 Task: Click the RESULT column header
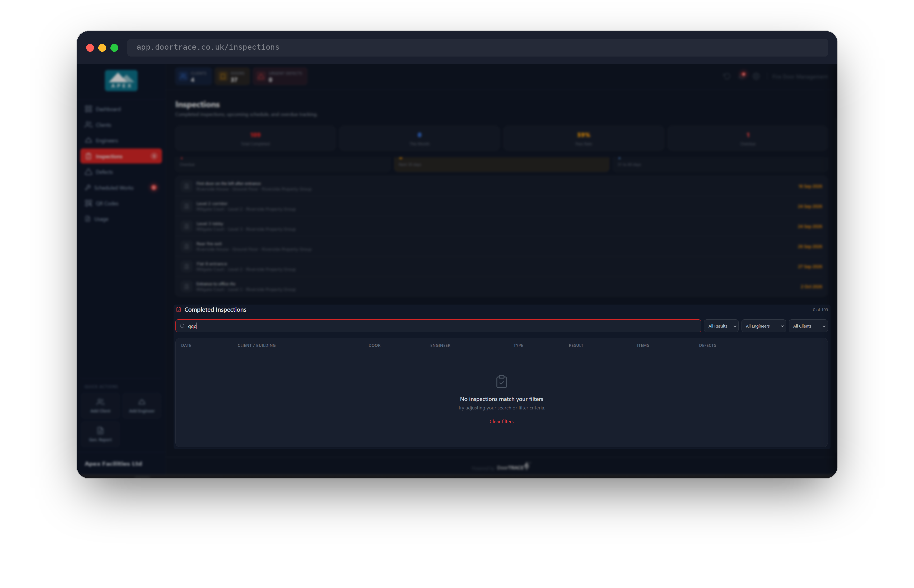(x=576, y=346)
